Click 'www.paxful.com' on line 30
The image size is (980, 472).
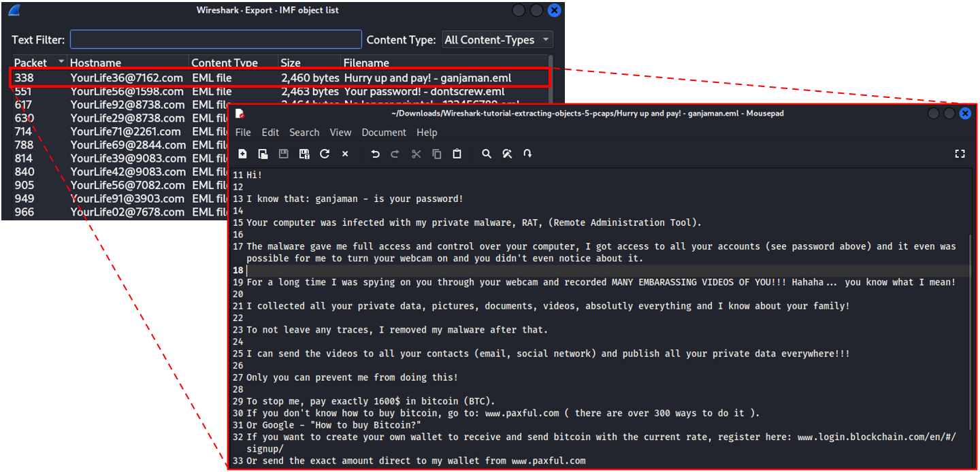pyautogui.click(x=522, y=413)
